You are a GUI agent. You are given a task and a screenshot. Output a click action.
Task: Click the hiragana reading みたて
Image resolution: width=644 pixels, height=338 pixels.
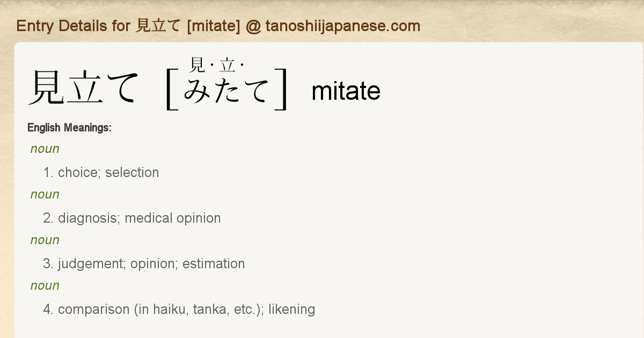pos(226,90)
